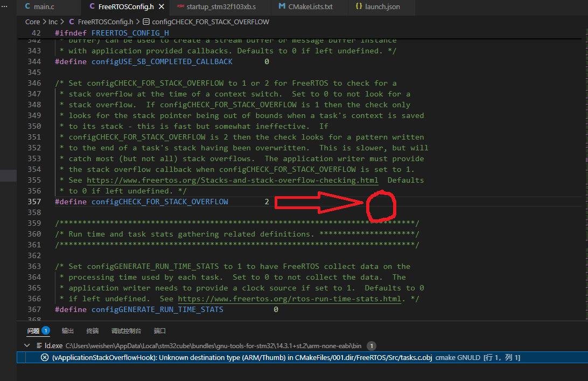Screen dimensions: 588x381
Task: Click the Core breadcrumb segment
Action: pyautogui.click(x=32, y=22)
